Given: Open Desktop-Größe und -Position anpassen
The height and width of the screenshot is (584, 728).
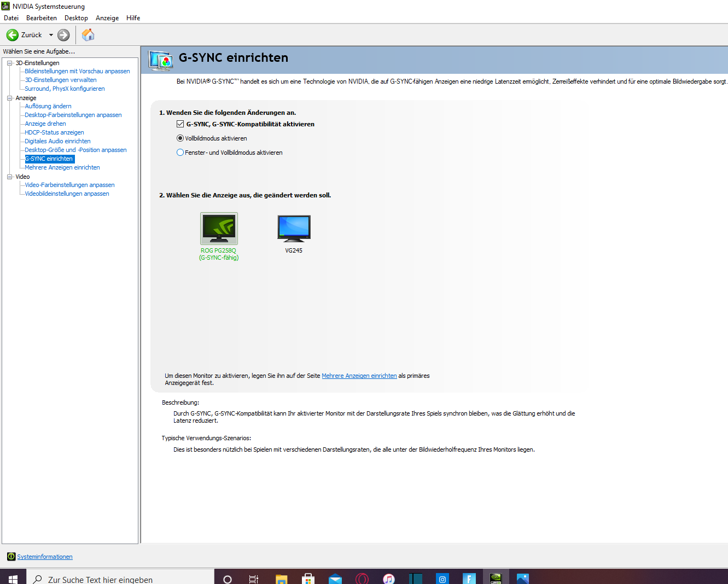Looking at the screenshot, I should coord(75,150).
